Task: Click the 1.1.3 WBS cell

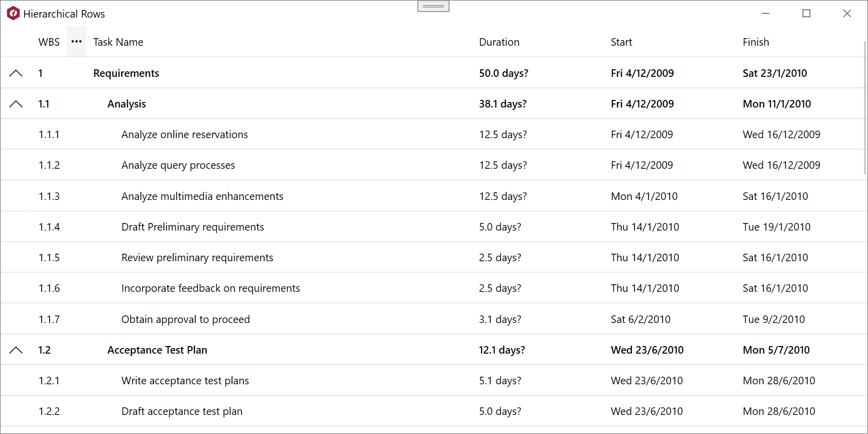Action: [49, 196]
